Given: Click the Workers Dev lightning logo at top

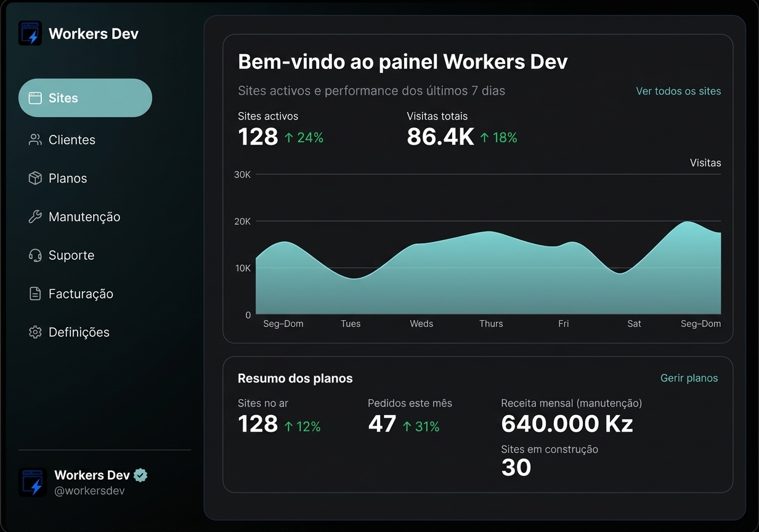Looking at the screenshot, I should coord(30,33).
